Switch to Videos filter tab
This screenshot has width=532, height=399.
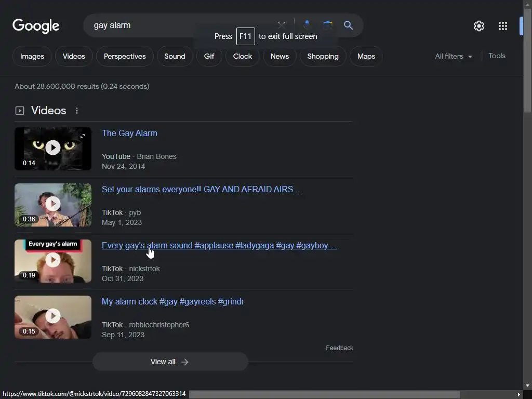click(x=74, y=56)
